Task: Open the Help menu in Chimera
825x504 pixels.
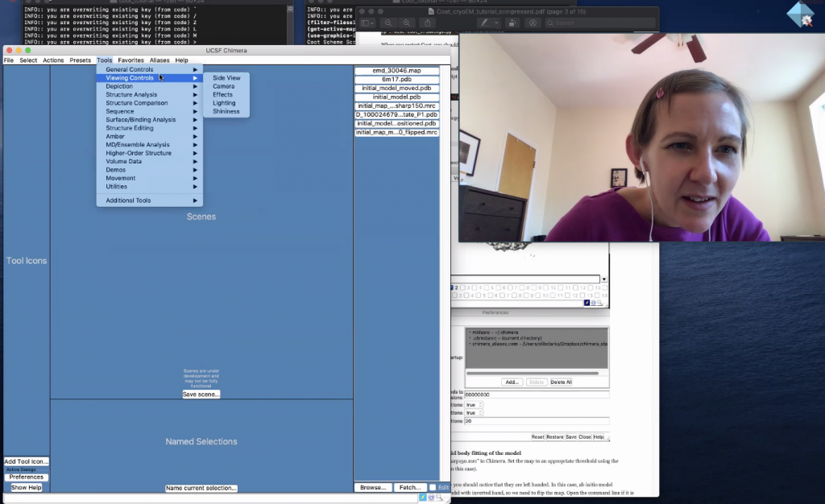Action: click(181, 60)
